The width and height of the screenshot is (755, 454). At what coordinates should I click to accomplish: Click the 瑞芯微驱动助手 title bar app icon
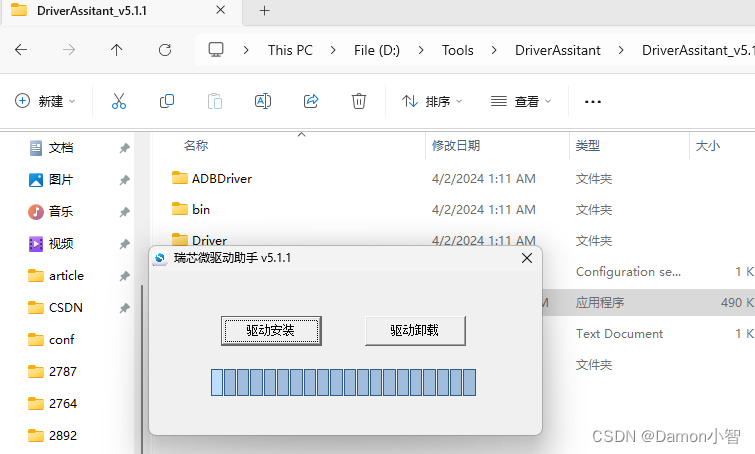[160, 258]
